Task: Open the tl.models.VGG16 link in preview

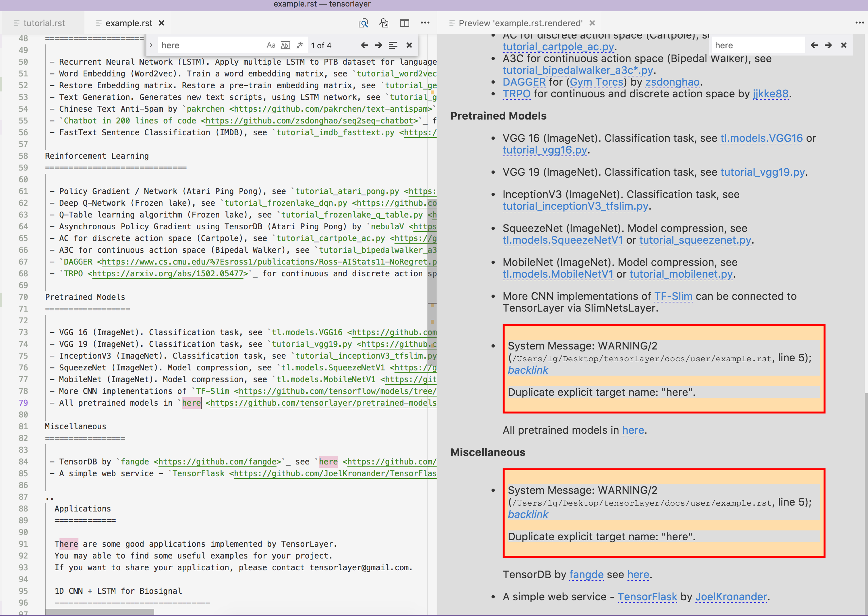Action: pyautogui.click(x=761, y=138)
